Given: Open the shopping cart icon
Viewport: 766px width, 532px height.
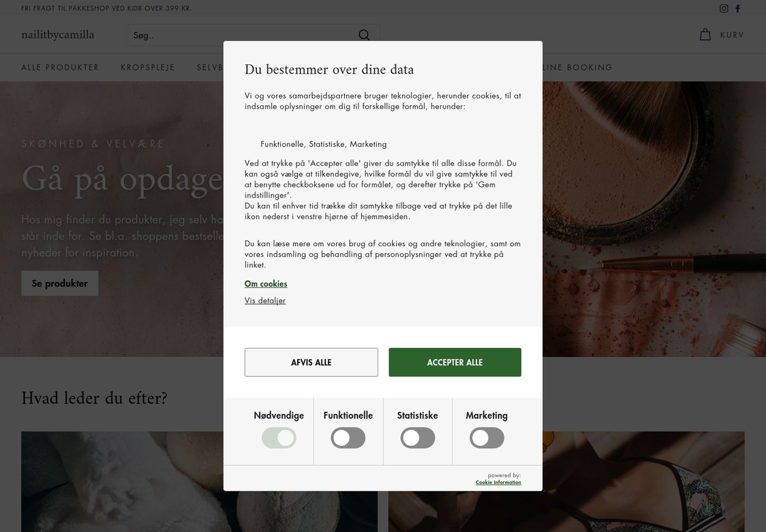Looking at the screenshot, I should (705, 35).
